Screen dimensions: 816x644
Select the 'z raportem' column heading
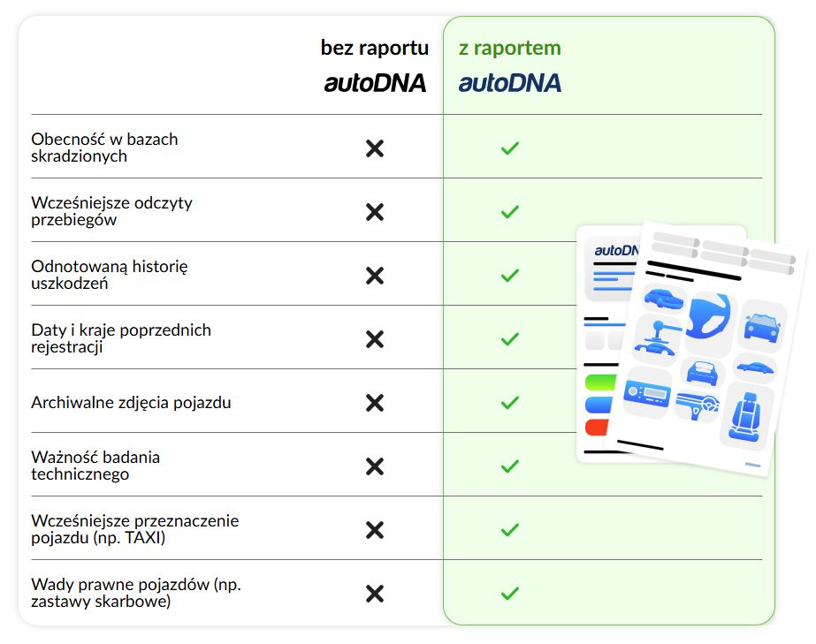coord(510,48)
